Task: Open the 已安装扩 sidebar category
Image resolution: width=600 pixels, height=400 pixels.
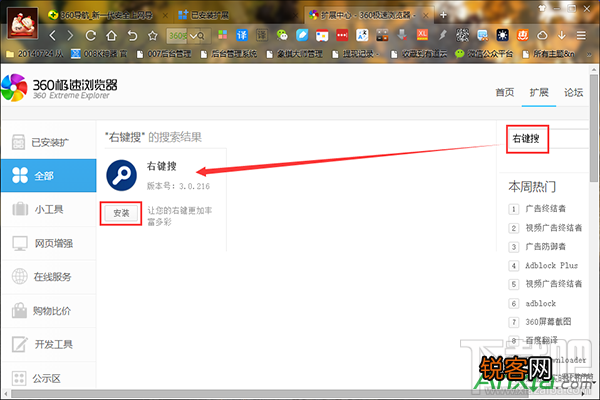Action: click(49, 142)
